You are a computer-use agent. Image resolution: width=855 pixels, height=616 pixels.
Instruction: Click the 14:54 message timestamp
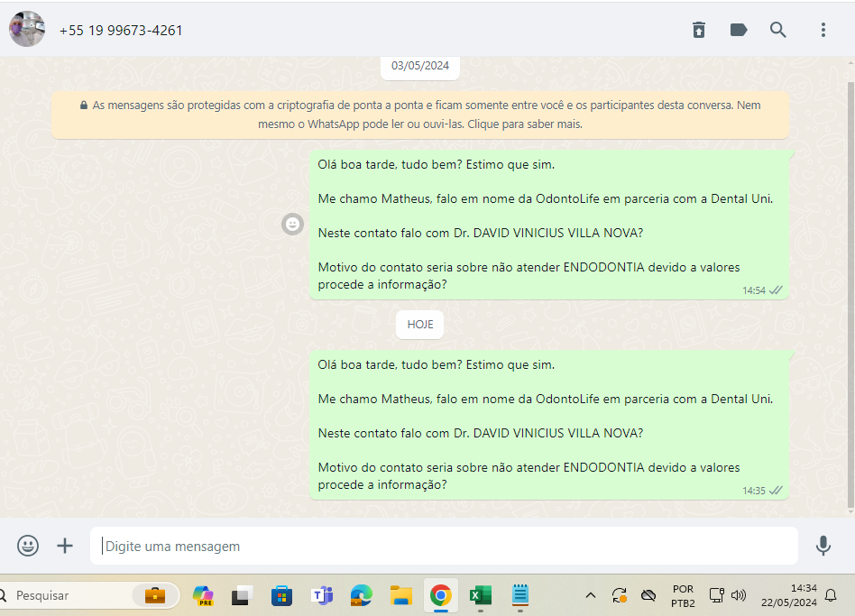tap(754, 290)
